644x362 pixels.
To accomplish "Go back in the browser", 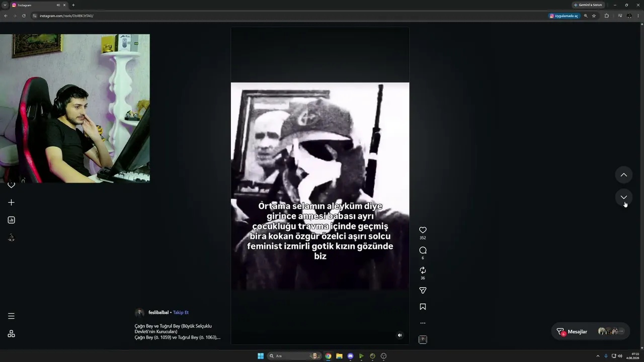I will [6, 16].
